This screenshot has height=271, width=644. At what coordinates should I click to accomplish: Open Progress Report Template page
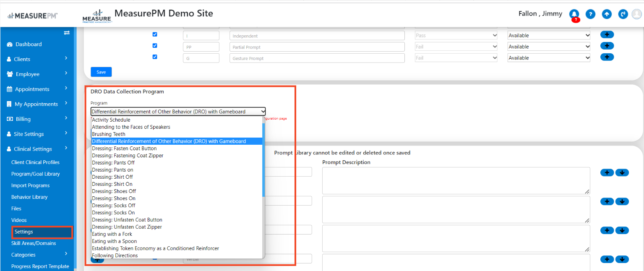pos(40,266)
